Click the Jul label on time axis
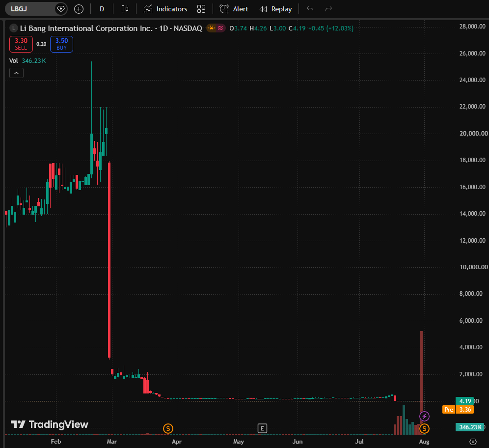Image resolution: width=489 pixels, height=448 pixels. [x=359, y=442]
